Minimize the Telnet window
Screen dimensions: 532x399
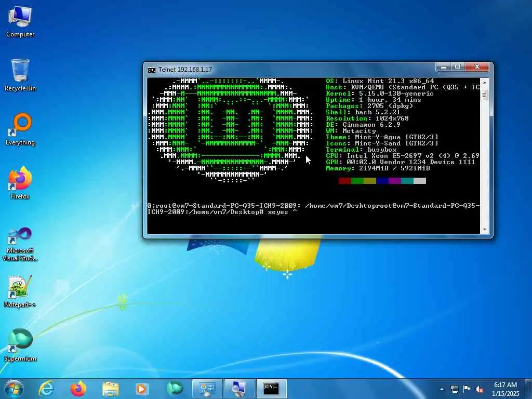click(x=444, y=67)
